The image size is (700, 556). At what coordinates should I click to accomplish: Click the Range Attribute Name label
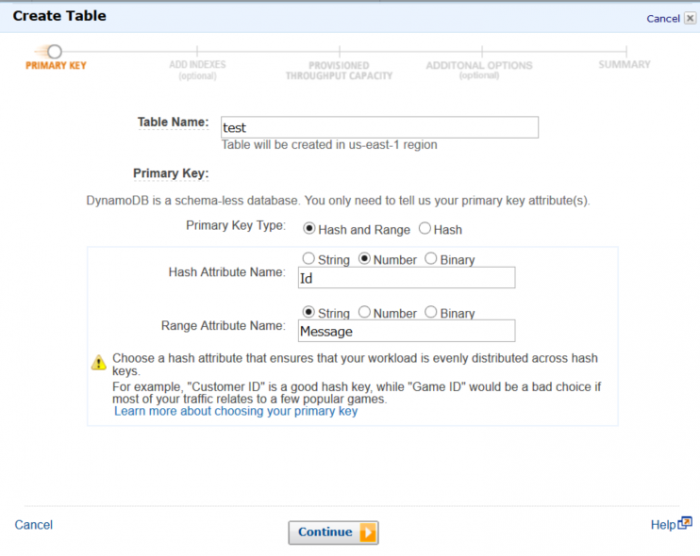(x=223, y=326)
